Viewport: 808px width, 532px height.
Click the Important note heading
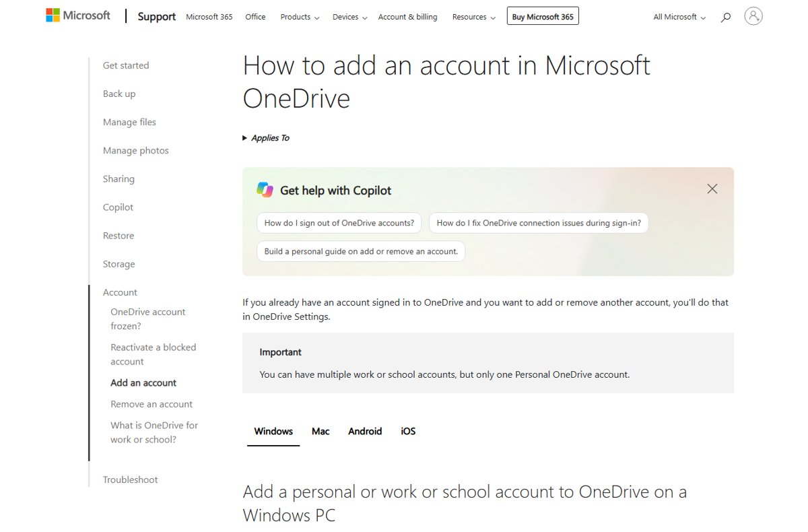[x=281, y=352]
